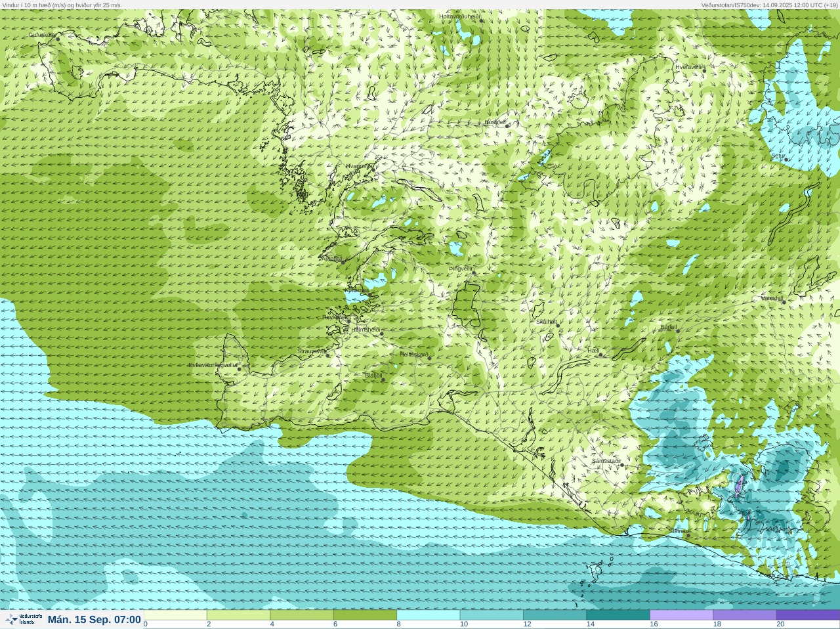
Task: Select the pale yellow 0–2 m/s legend swatch
Action: coord(175,615)
